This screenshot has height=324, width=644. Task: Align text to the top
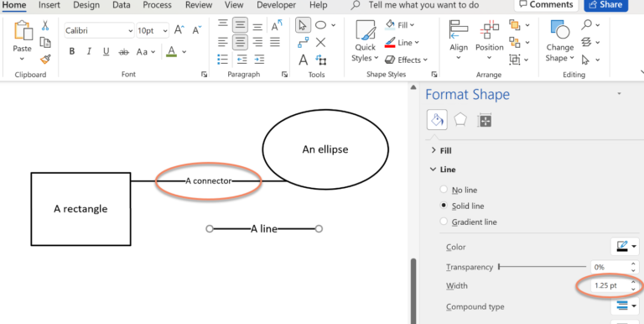222,24
